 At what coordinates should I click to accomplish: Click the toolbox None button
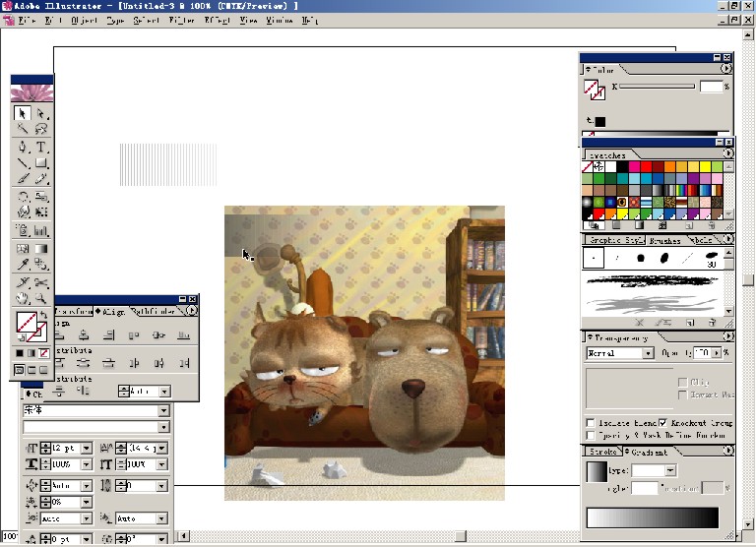point(44,353)
